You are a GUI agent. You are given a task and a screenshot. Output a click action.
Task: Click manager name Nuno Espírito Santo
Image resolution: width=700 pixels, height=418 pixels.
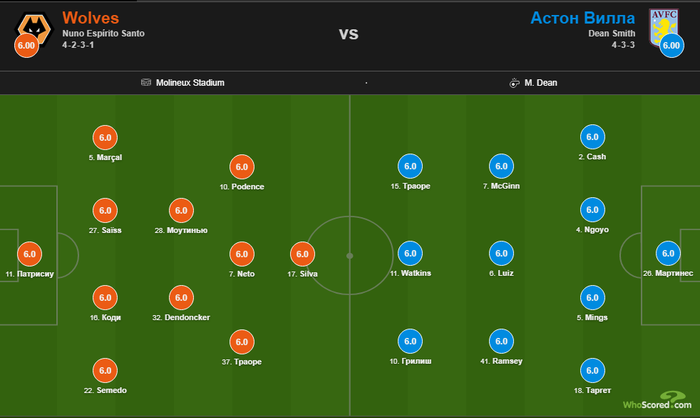pyautogui.click(x=103, y=33)
